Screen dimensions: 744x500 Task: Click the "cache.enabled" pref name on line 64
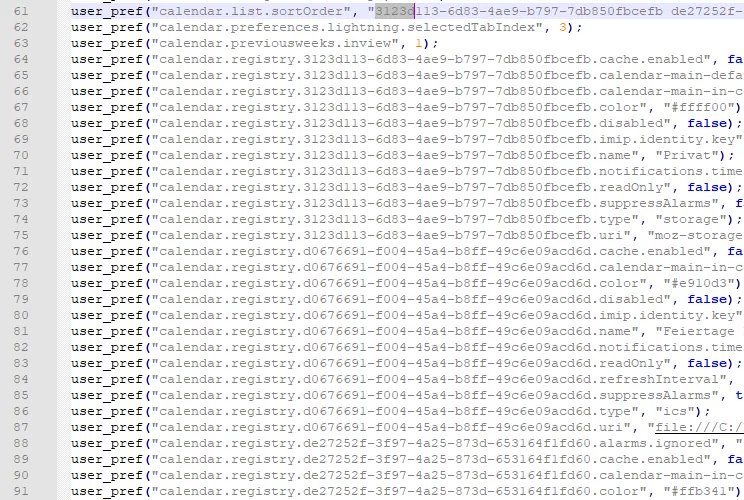point(651,59)
